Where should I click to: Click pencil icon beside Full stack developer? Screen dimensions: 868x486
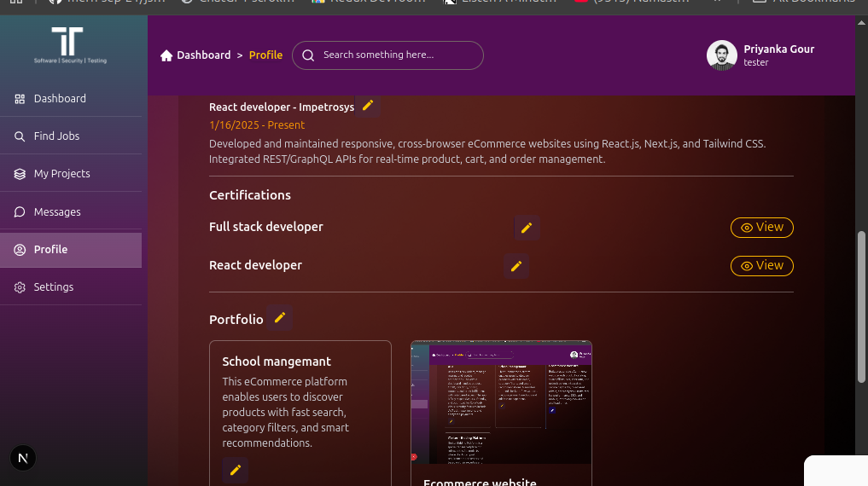point(527,228)
